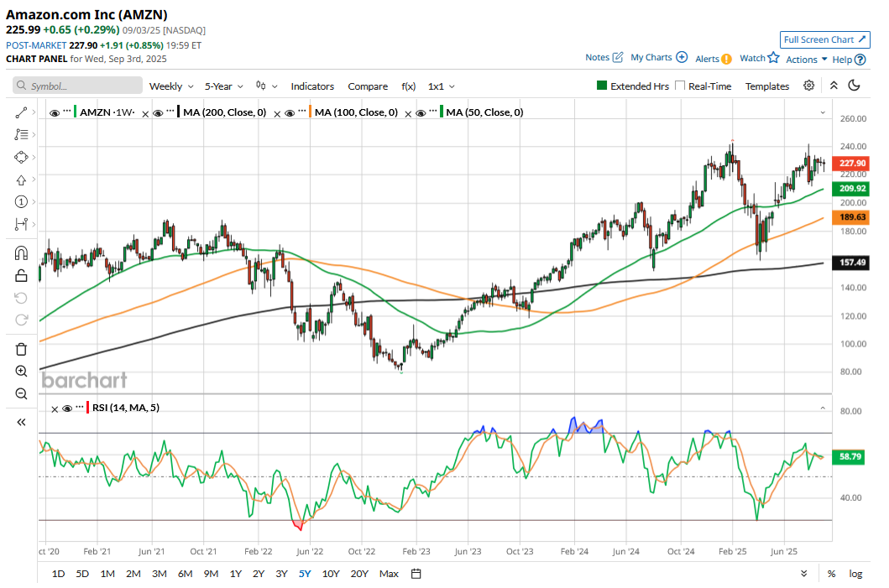Open the f(x) expressions tool
The height and width of the screenshot is (588, 889).
[408, 86]
